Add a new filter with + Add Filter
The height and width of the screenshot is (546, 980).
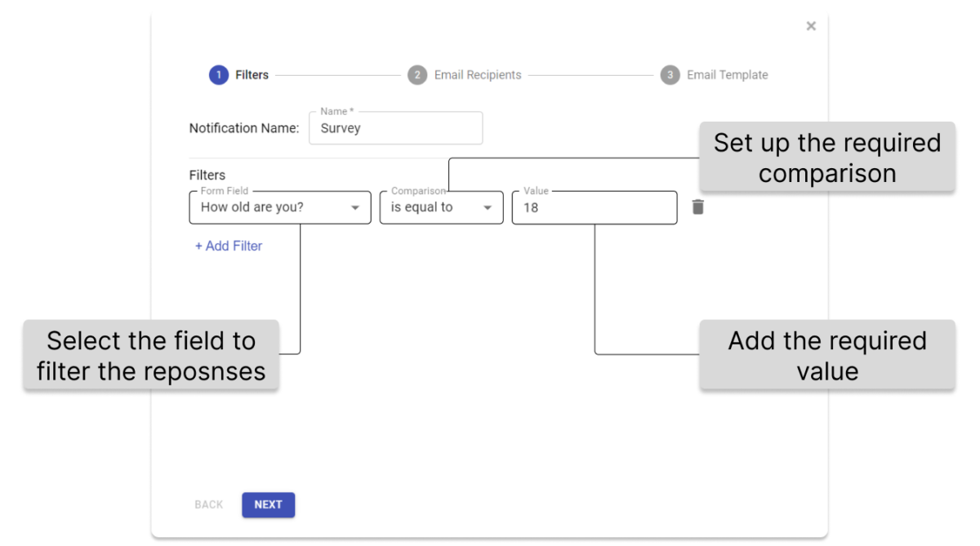(228, 246)
